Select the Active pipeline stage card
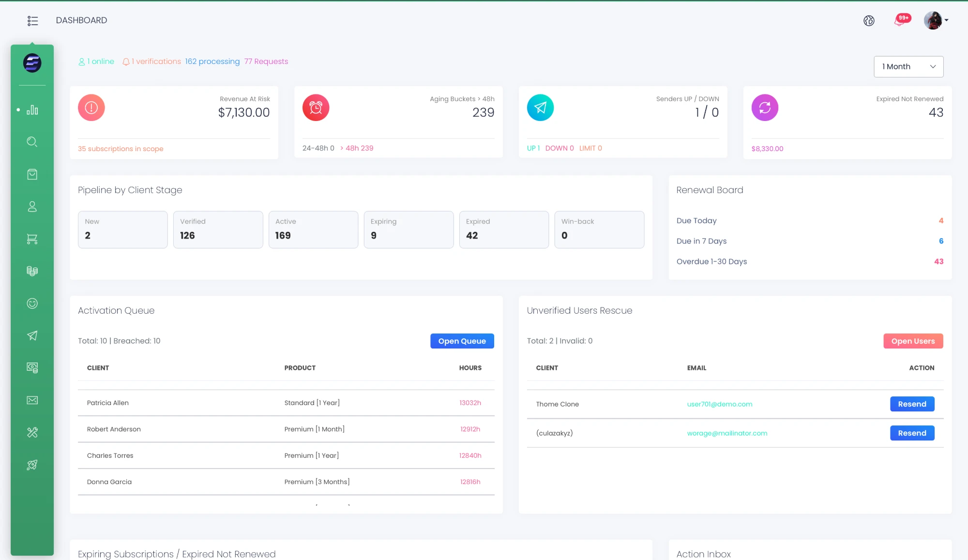The height and width of the screenshot is (560, 968). (314, 229)
